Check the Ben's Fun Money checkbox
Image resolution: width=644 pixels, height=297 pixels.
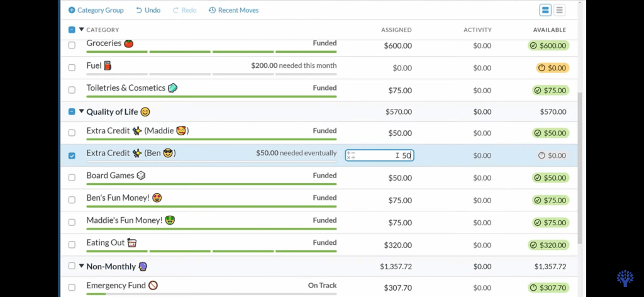coord(72,200)
